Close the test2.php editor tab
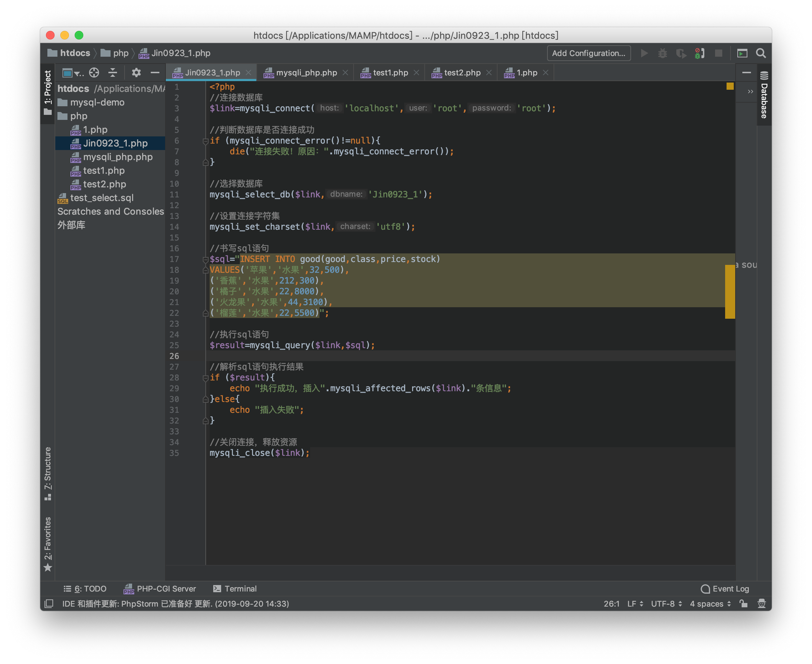 489,72
